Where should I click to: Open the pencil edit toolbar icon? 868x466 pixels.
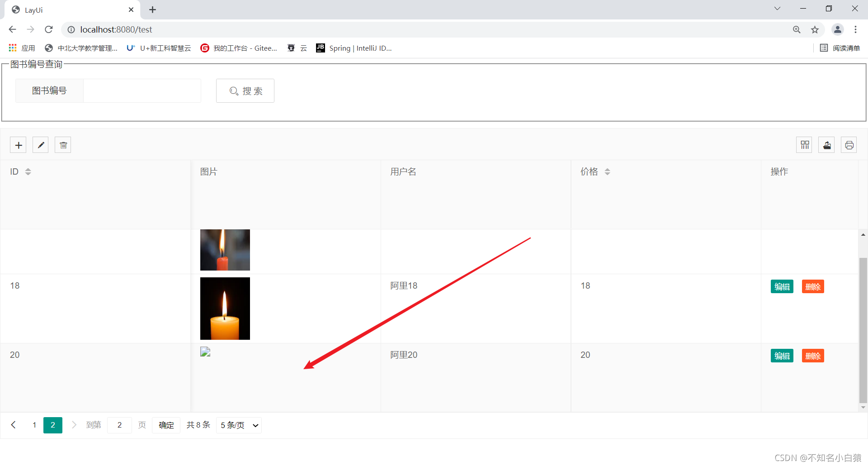pos(41,145)
